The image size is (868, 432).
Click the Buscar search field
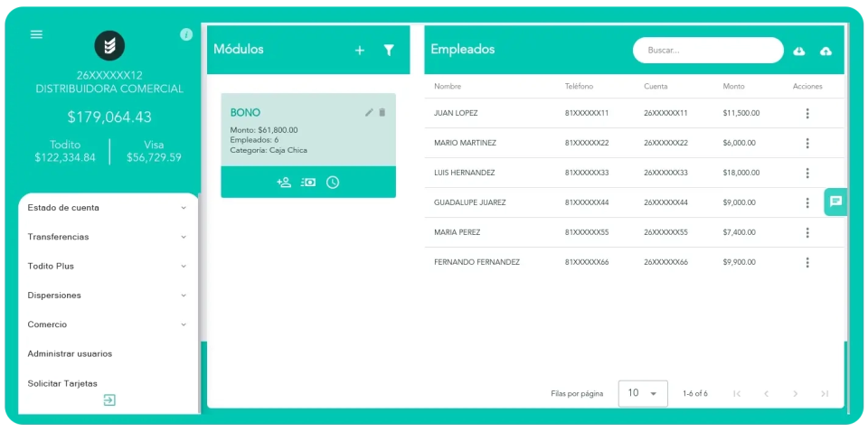click(x=707, y=51)
